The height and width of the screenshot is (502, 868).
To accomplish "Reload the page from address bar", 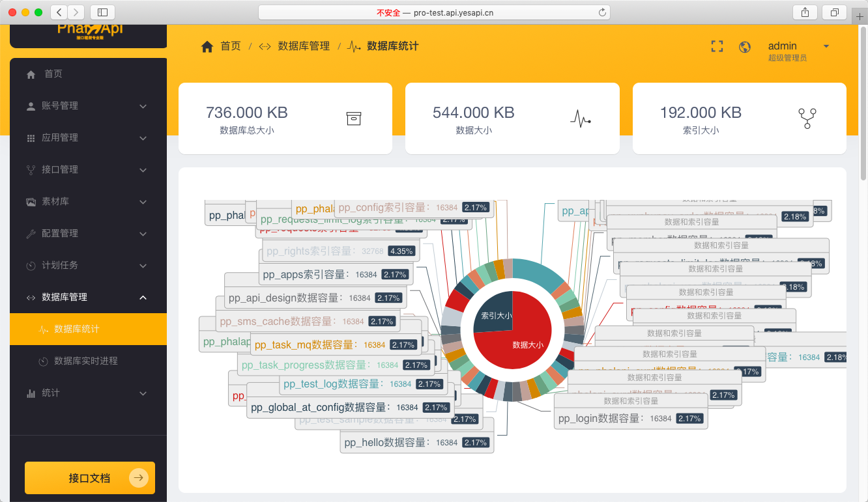I will pyautogui.click(x=602, y=12).
